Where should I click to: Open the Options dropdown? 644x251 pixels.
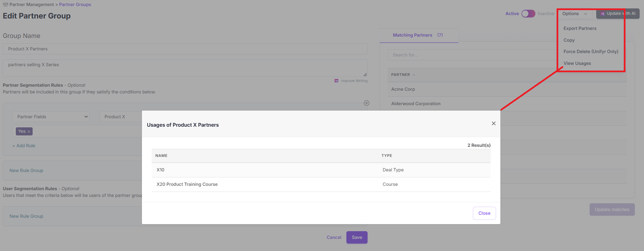574,14
